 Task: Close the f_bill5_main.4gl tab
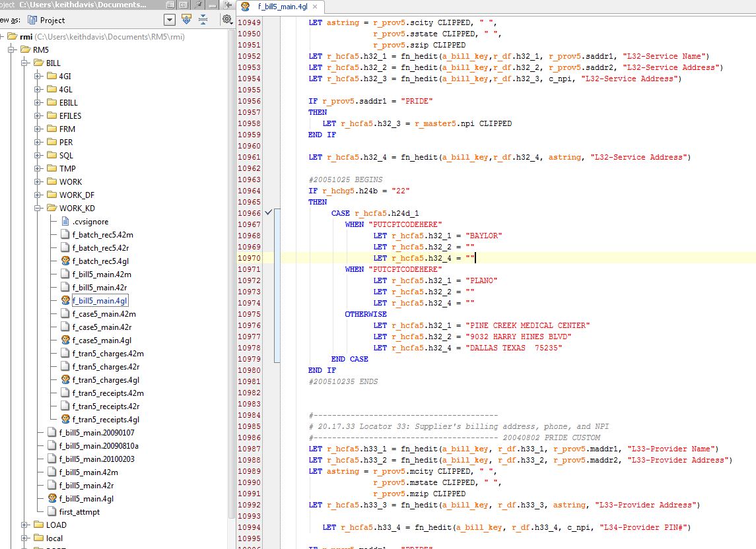(x=316, y=7)
